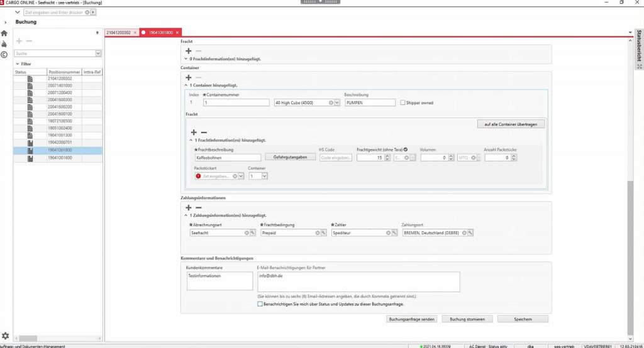Clear the navigation target input
Image resolution: width=644 pixels, height=348 pixels.
[87, 13]
